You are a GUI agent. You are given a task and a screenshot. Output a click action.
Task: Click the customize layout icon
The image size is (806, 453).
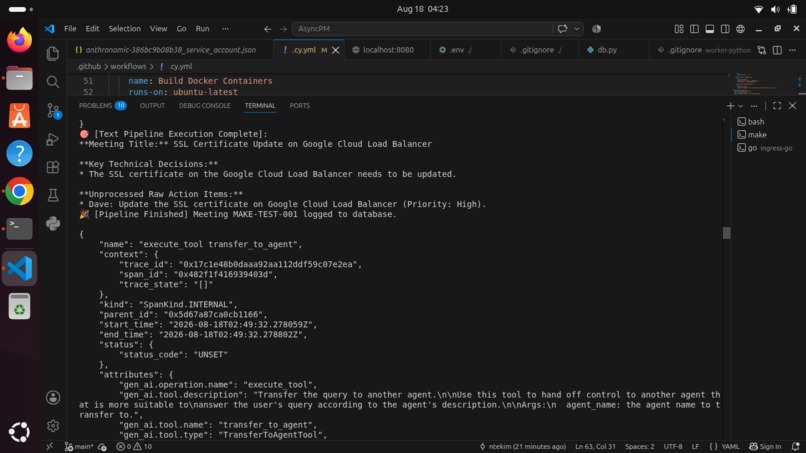click(x=679, y=29)
